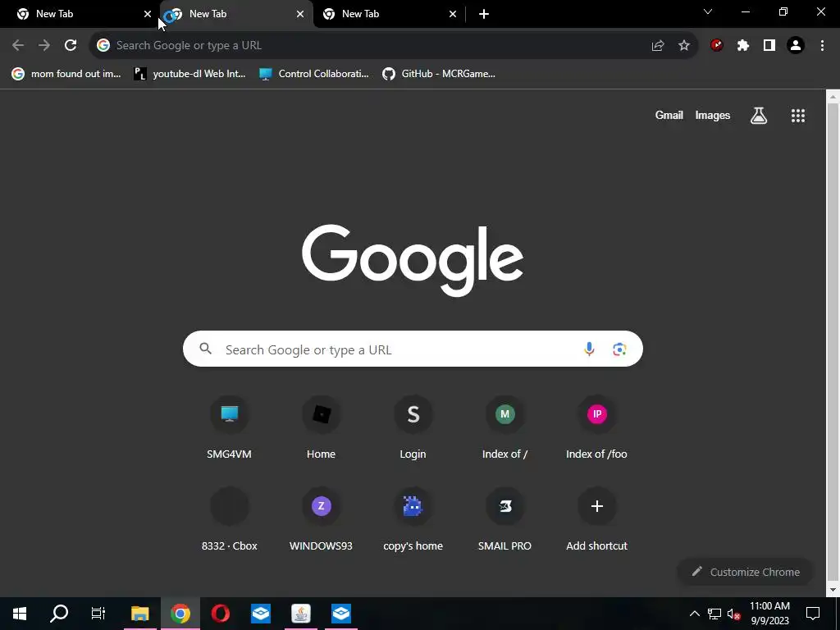Screen dimensions: 840x630
Task: Open File Explorer from the taskbar
Action: tap(139, 614)
